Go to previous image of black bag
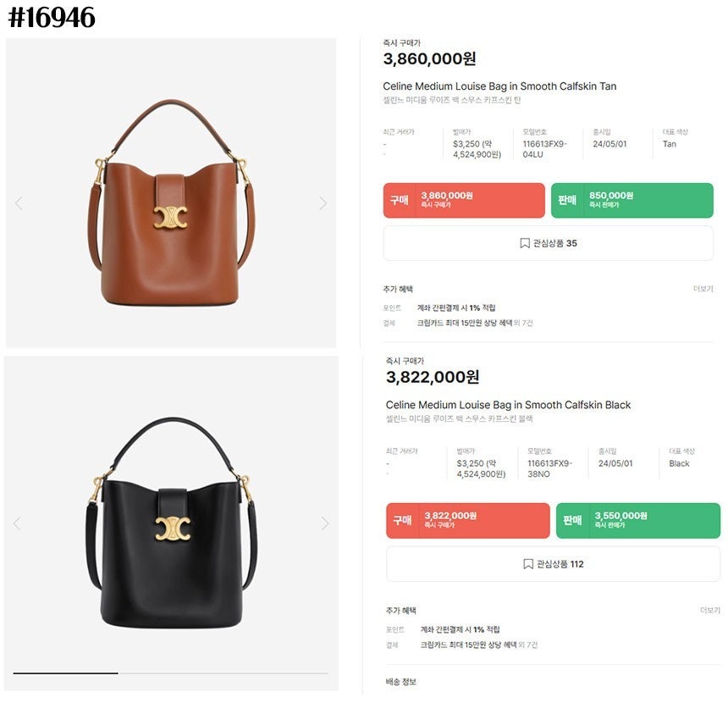This screenshot has width=728, height=725. pyautogui.click(x=17, y=524)
